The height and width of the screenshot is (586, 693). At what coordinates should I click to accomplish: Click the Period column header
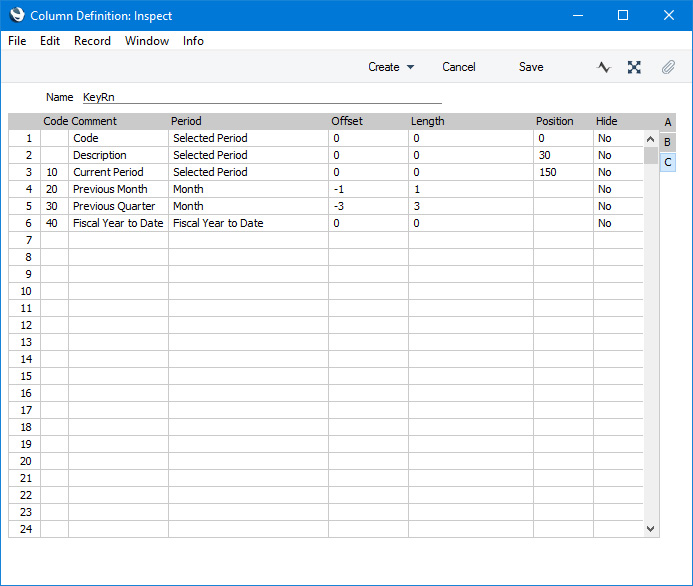[x=186, y=121]
